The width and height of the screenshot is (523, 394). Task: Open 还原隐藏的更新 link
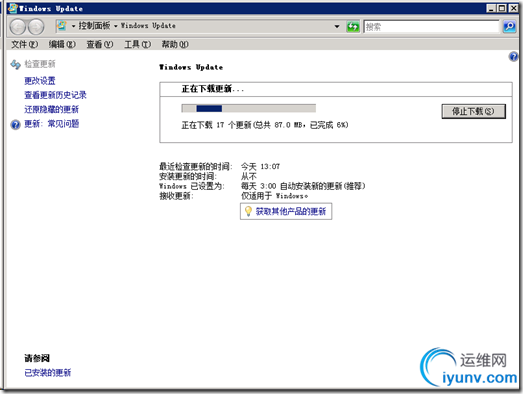51,109
